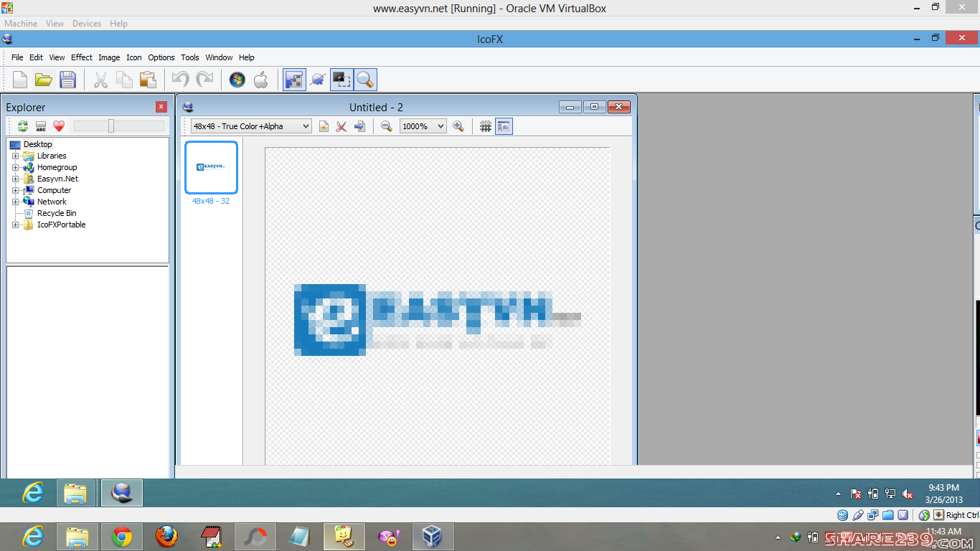Paste from clipboard icon in IcoFX toolbar

point(148,80)
